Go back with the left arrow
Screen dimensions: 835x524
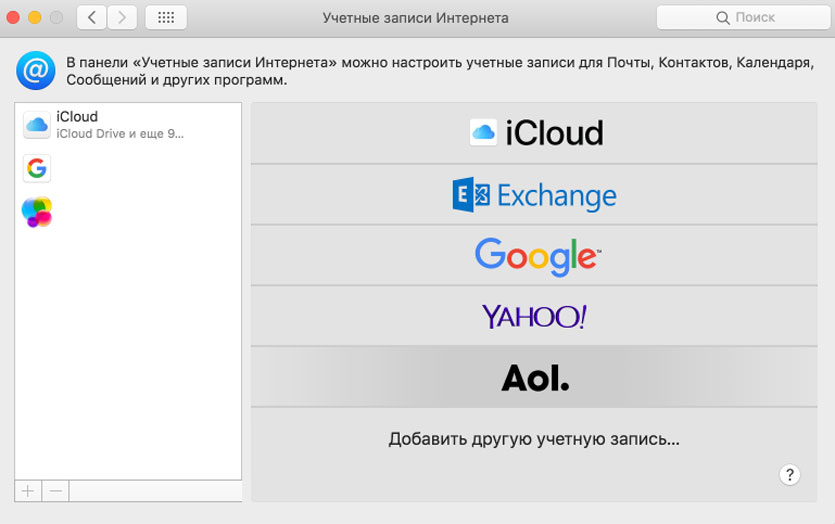coord(92,18)
